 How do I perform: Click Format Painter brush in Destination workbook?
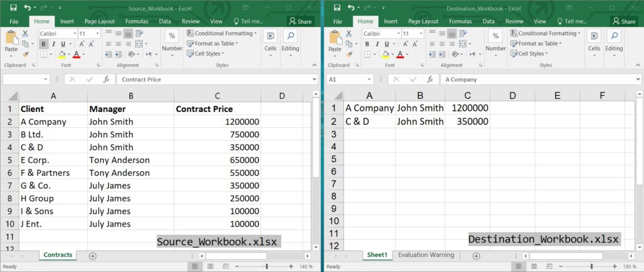click(x=348, y=54)
